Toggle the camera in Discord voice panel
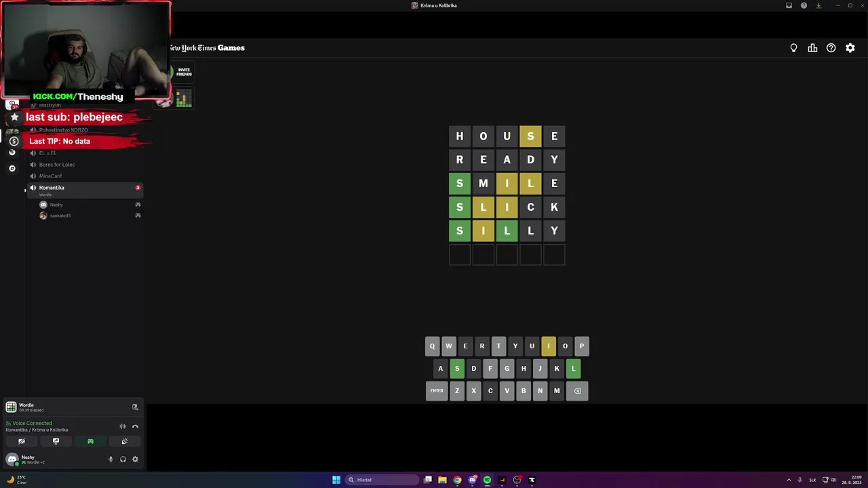 point(22,441)
